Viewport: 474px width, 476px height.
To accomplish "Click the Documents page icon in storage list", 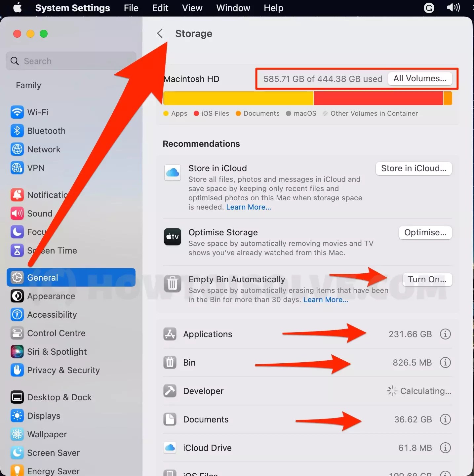I will pos(170,419).
